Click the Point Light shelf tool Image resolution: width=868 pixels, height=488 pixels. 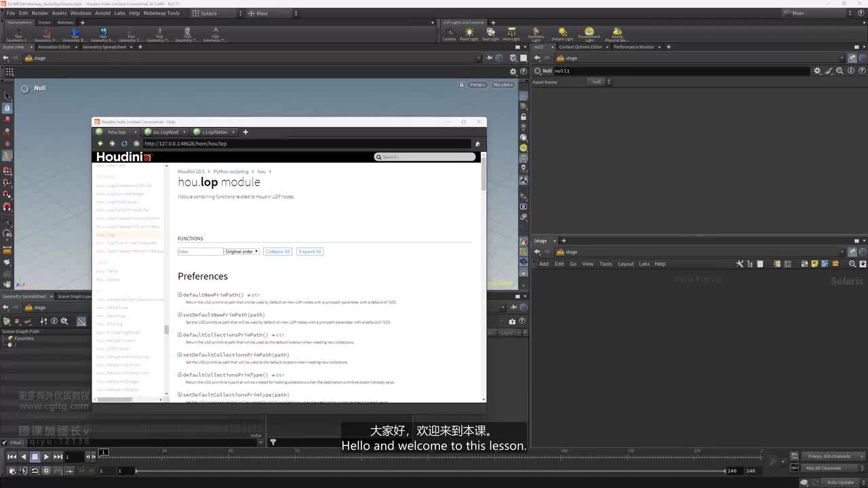coord(469,34)
